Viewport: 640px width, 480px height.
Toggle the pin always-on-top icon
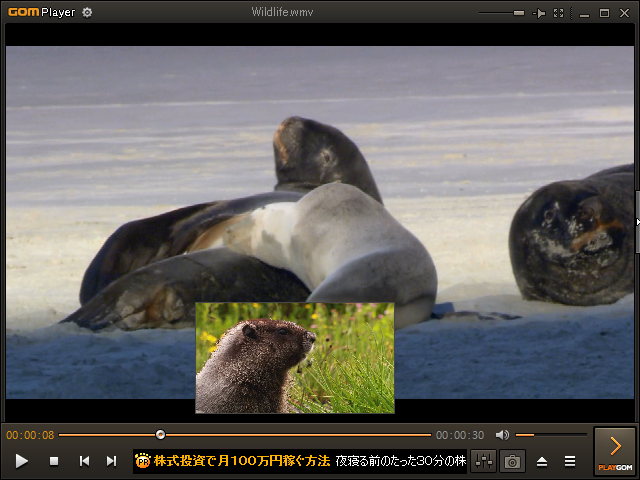coord(540,13)
